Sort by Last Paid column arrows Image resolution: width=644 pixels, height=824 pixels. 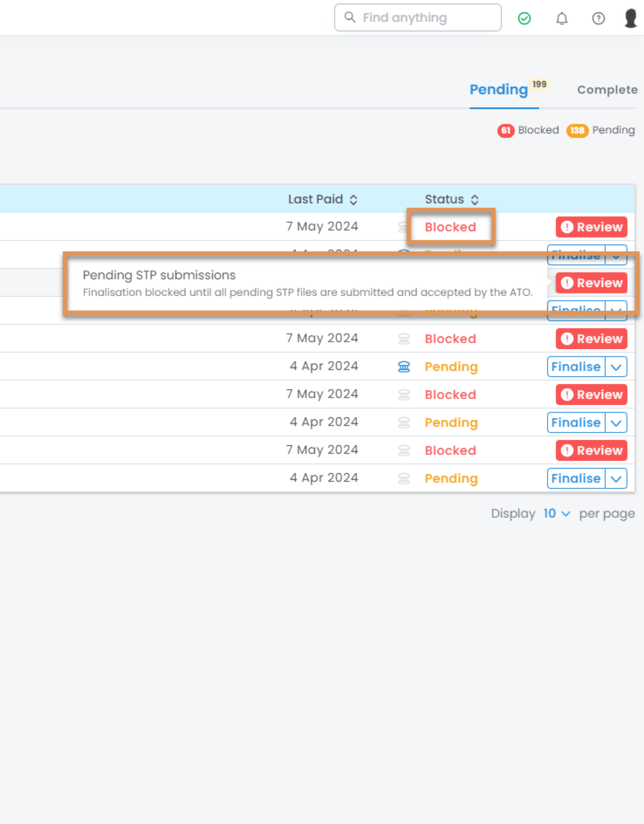[x=353, y=200]
